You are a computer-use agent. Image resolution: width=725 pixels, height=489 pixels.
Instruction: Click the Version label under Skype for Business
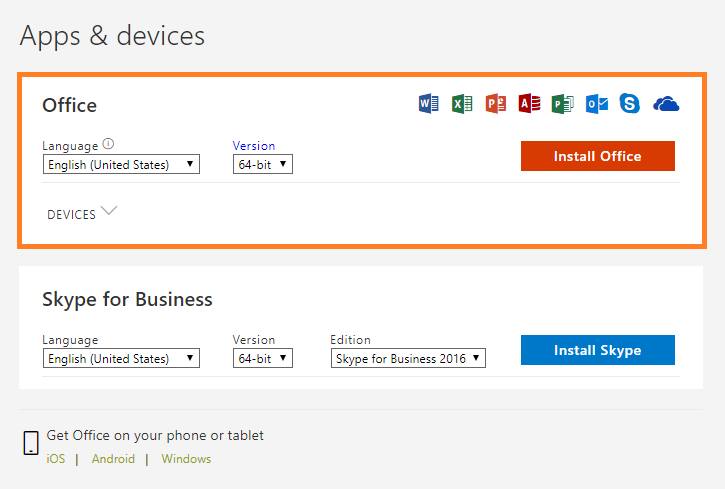254,340
